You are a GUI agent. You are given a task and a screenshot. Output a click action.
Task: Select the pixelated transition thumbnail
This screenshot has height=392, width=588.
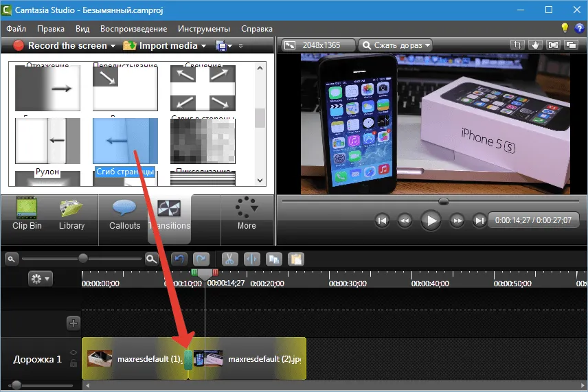(x=203, y=141)
